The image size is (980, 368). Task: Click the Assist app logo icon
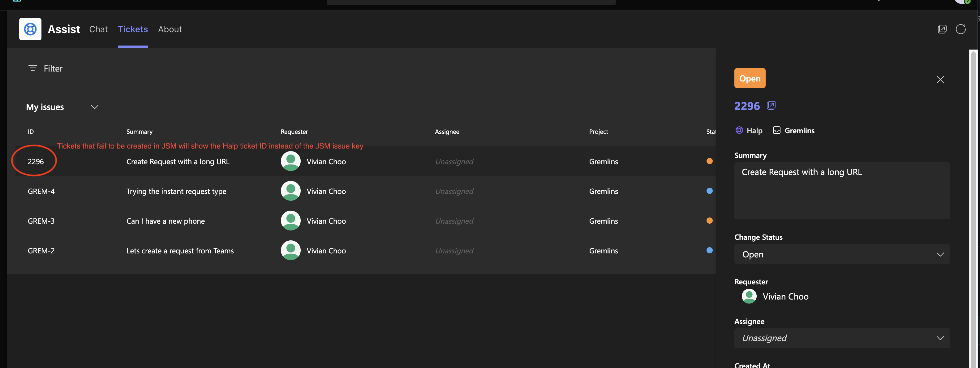pyautogui.click(x=30, y=29)
